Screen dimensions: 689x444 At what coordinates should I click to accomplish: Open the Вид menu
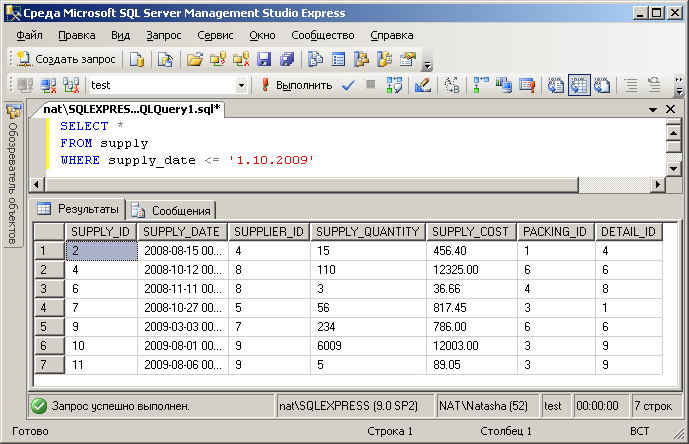(x=120, y=35)
